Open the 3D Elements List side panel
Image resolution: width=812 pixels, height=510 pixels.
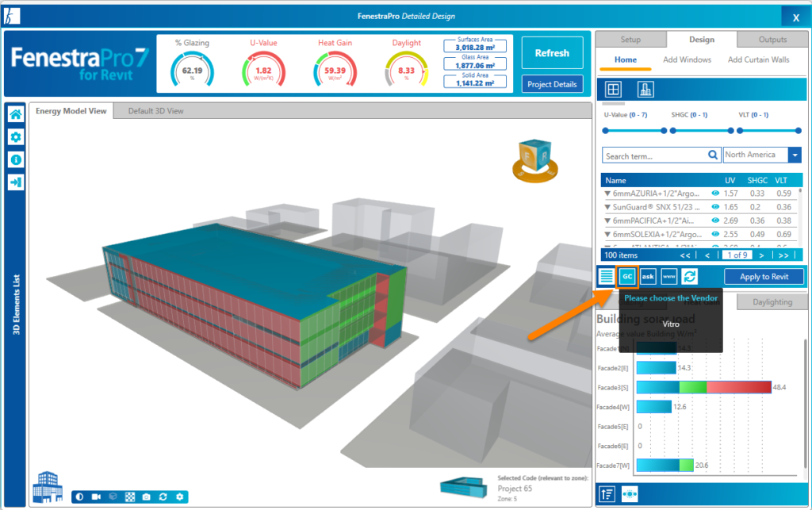coord(16,305)
